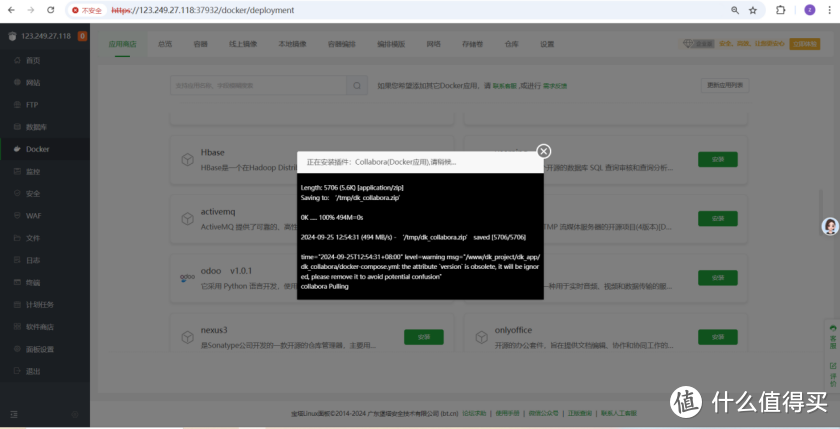The height and width of the screenshot is (429, 840).
Task: Open the browser profile avatar
Action: coord(809,10)
